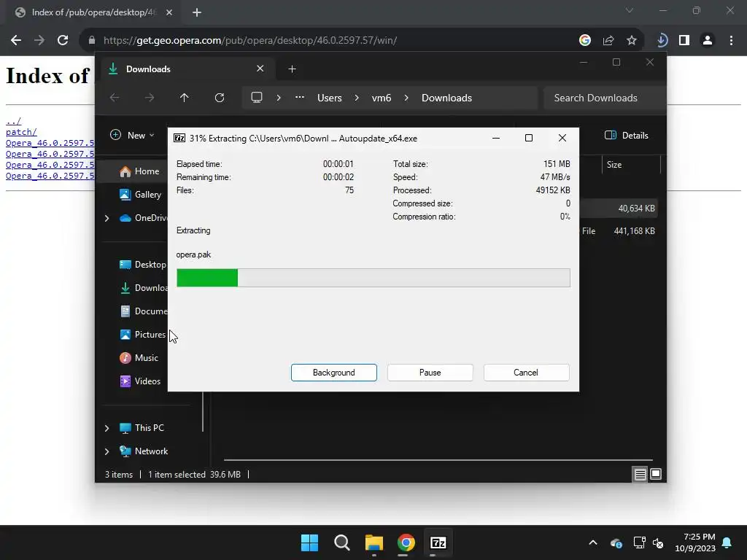Image resolution: width=747 pixels, height=560 pixels.
Task: Click the Downloads sidebar icon
Action: [x=125, y=287]
